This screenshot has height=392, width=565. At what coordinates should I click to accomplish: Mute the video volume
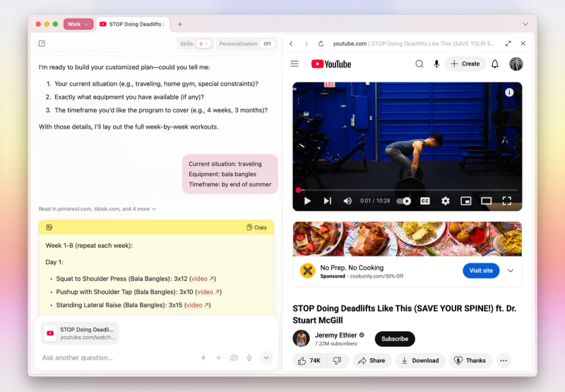tap(347, 201)
